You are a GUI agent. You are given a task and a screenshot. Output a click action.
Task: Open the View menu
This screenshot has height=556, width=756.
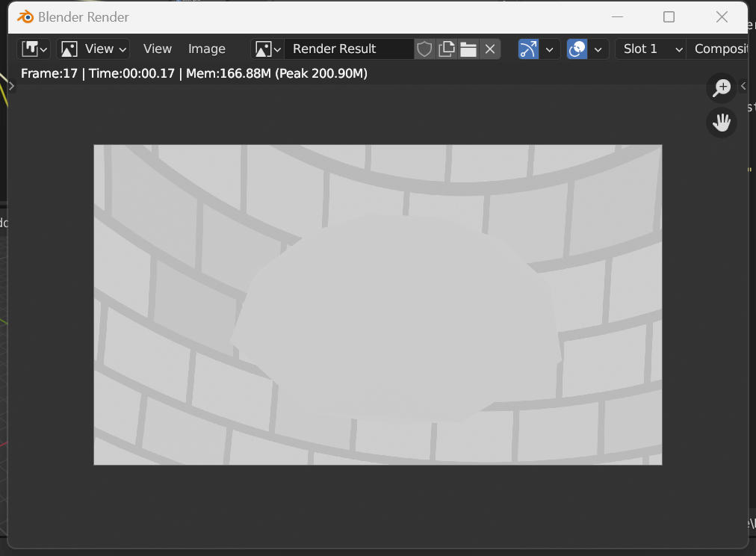[157, 49]
